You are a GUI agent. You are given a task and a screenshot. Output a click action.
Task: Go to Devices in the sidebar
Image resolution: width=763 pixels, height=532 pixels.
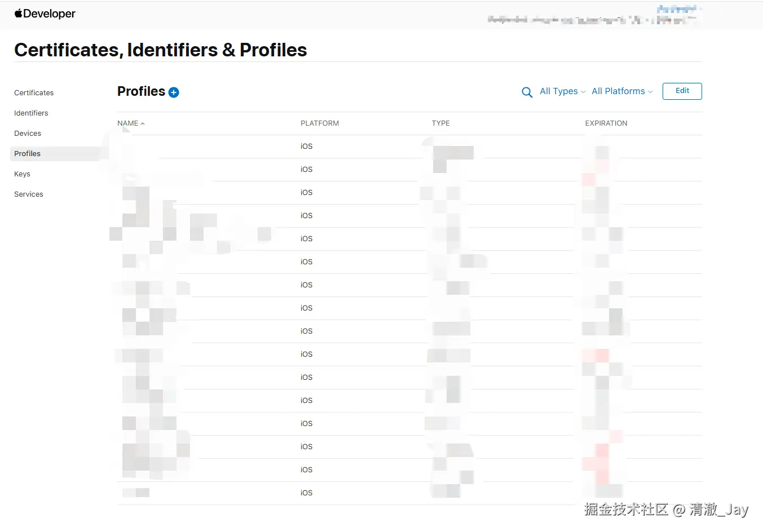[x=28, y=134]
